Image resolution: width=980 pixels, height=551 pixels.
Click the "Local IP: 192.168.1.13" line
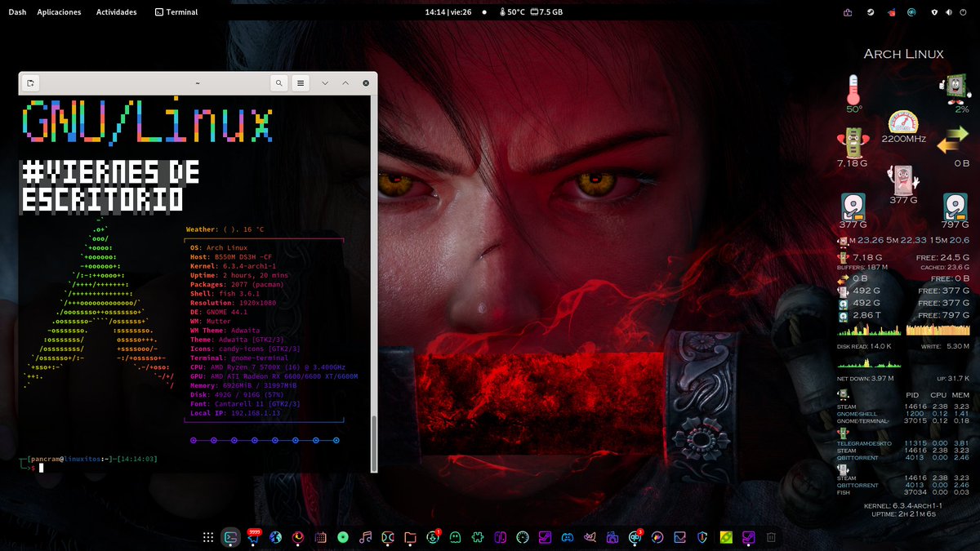(x=234, y=413)
